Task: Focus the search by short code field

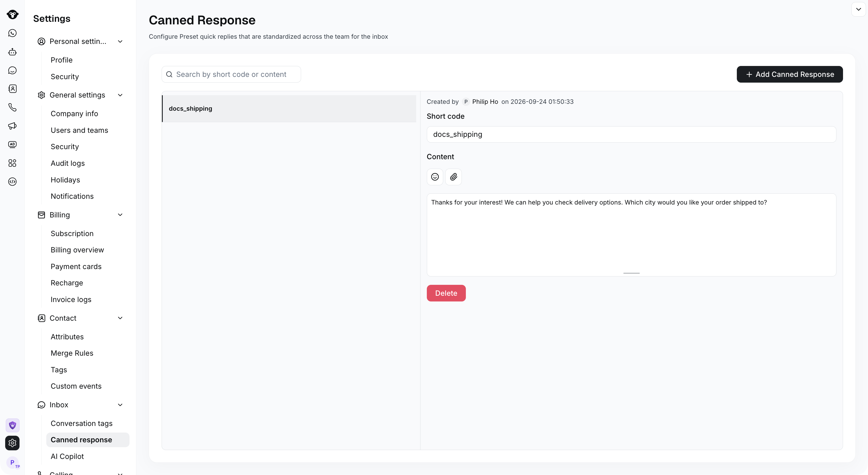Action: (x=231, y=74)
